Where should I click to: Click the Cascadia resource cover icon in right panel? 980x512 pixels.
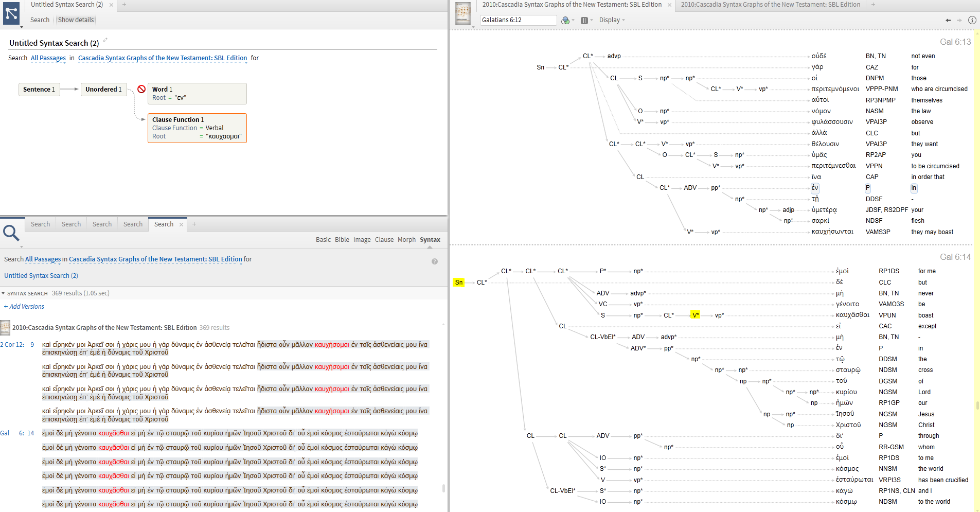(x=463, y=13)
